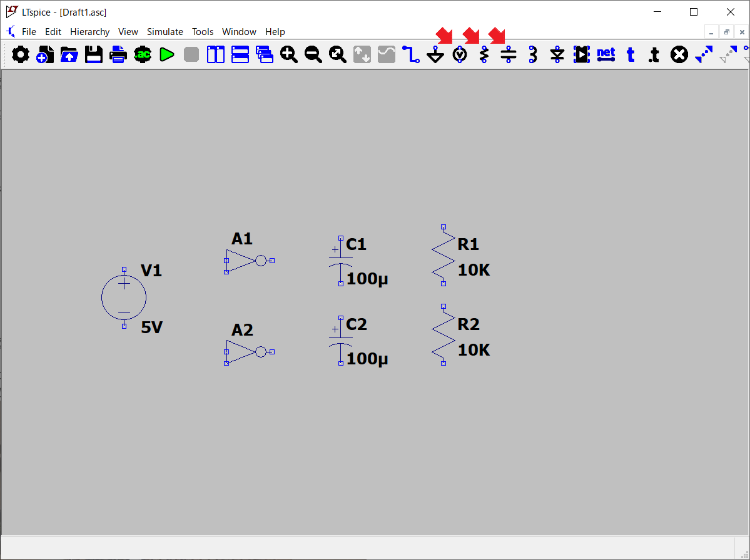The height and width of the screenshot is (560, 750).
Task: Run the simulation with green play
Action: coord(166,55)
